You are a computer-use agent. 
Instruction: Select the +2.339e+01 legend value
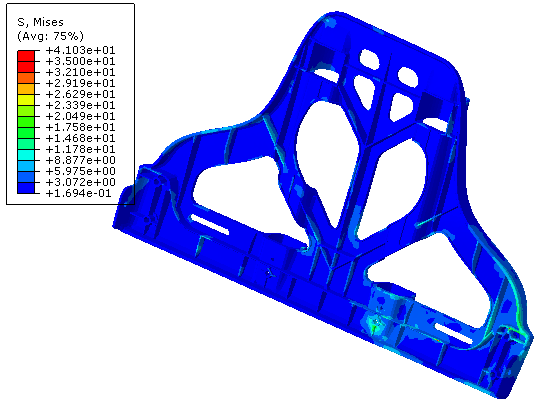pyautogui.click(x=80, y=105)
